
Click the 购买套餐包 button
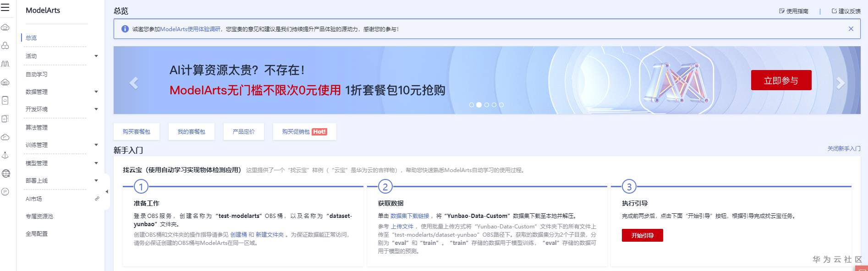pyautogui.click(x=137, y=131)
